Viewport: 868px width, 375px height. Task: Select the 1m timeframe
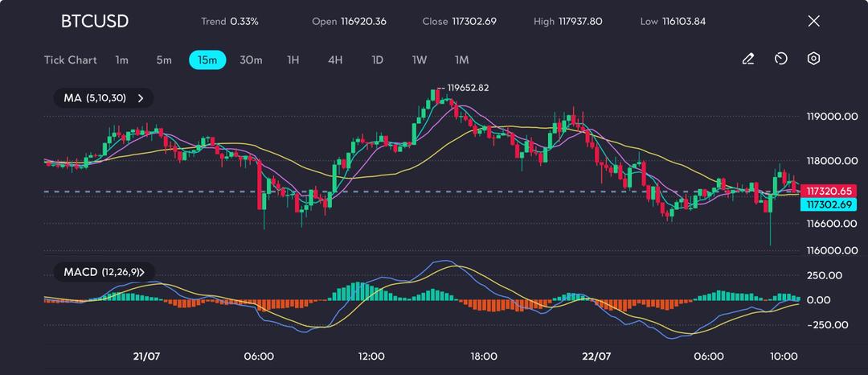pyautogui.click(x=121, y=60)
